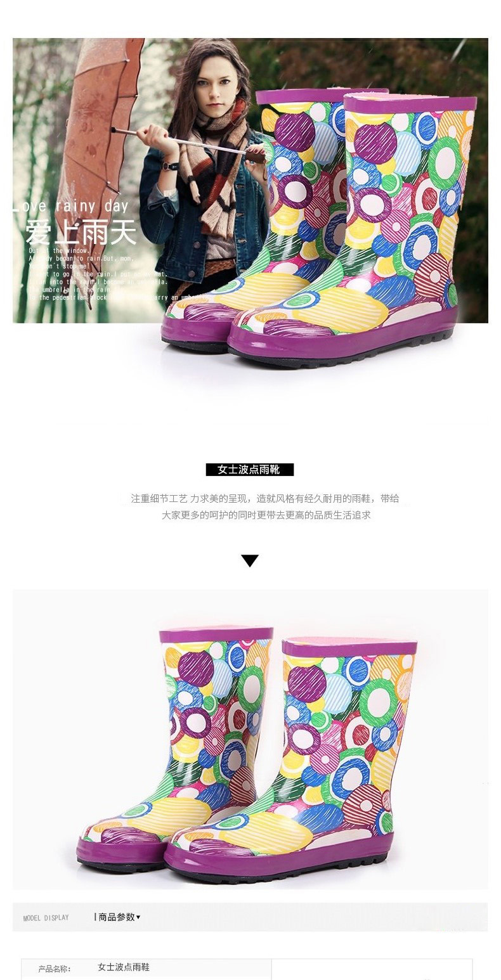Image resolution: width=501 pixels, height=980 pixels.
Task: Click the MODEL DISPLAY label
Action: (x=46, y=918)
